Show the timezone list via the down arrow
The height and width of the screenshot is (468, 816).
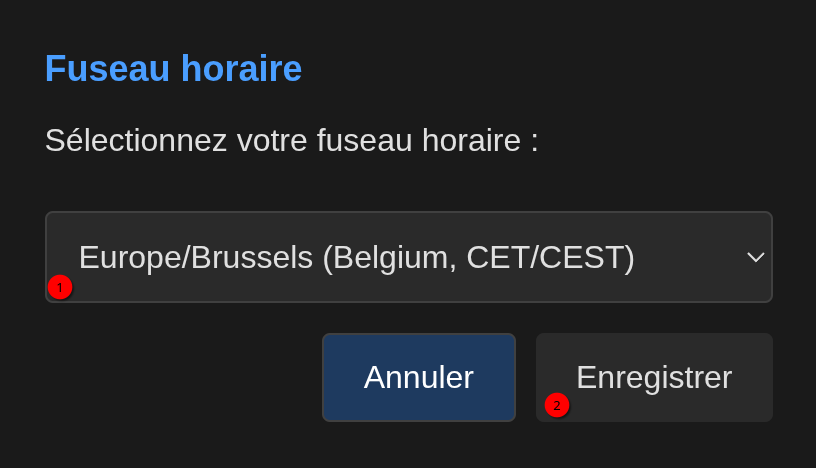tap(756, 257)
